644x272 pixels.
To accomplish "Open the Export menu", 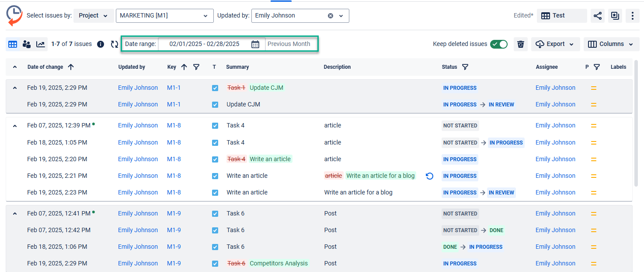I will [x=555, y=44].
